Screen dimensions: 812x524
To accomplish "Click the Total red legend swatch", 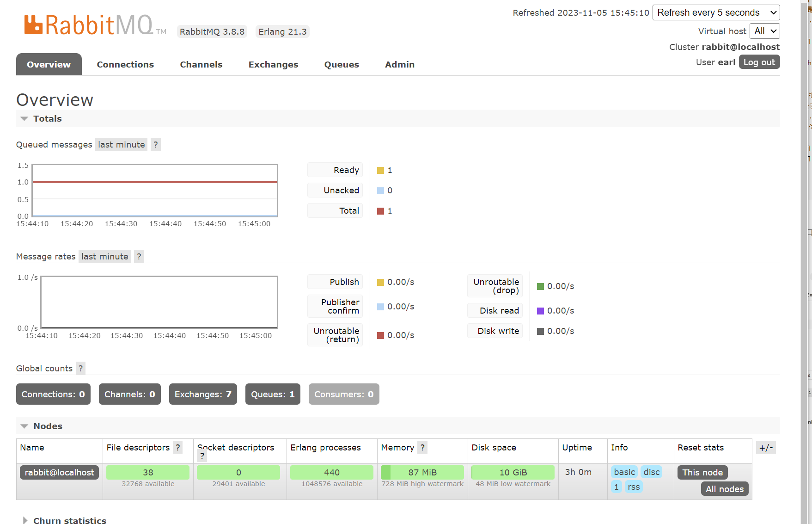I will (x=381, y=211).
